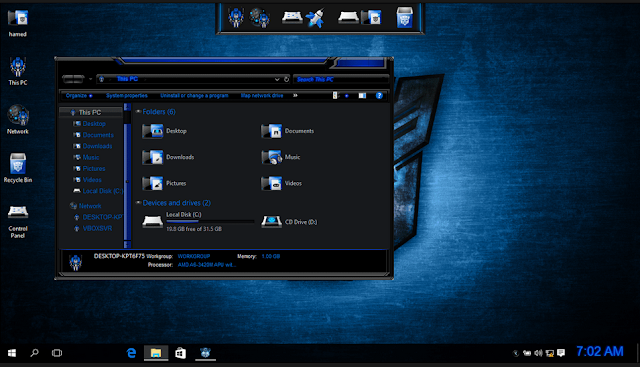The image size is (640, 367).
Task: Open the Store from the taskbar
Action: pyautogui.click(x=180, y=353)
